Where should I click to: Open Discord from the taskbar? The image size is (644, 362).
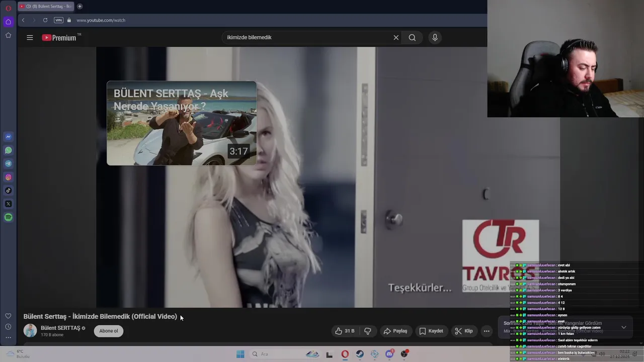pos(389,354)
